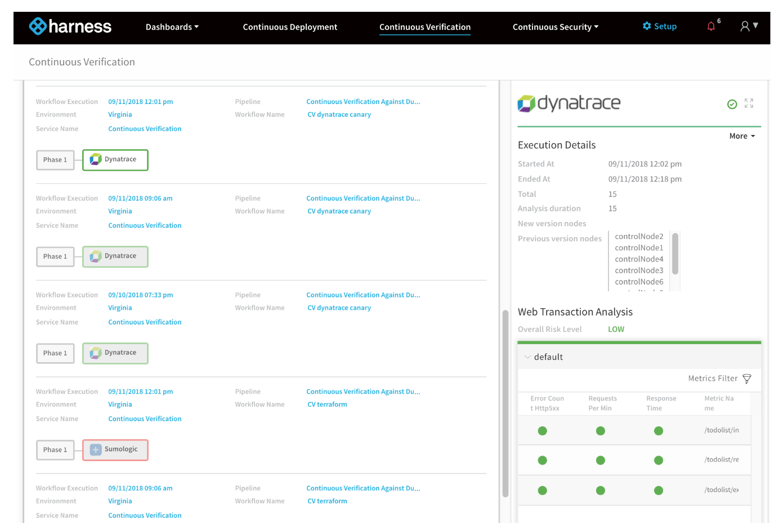
Task: Click the Dynatrace logo in details panel
Action: [x=569, y=103]
